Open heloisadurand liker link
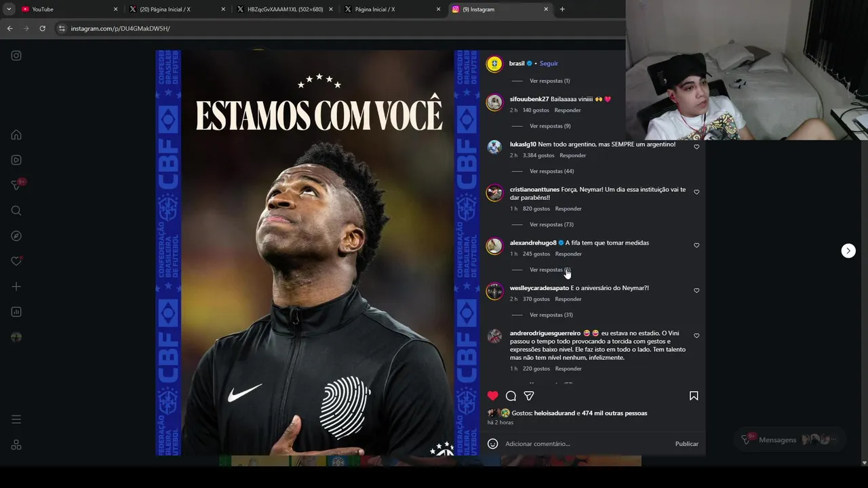Image resolution: width=868 pixels, height=488 pixels. [554, 413]
